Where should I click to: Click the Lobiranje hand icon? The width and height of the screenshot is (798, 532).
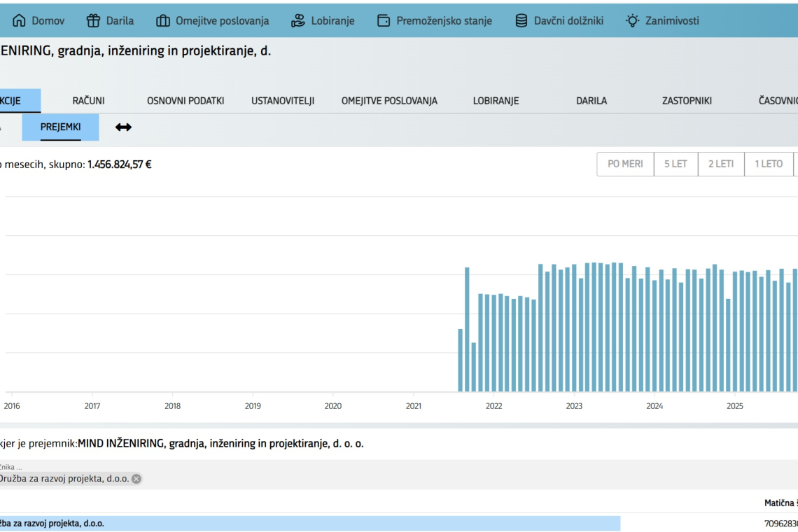297,20
